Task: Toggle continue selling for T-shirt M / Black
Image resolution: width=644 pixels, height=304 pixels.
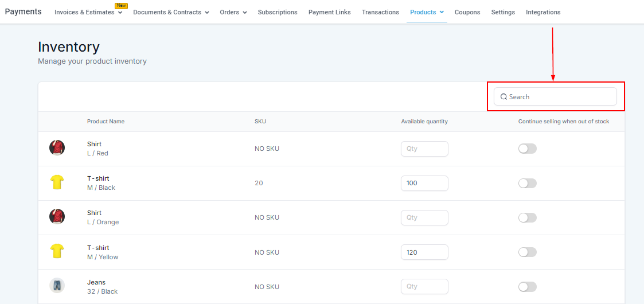Action: pyautogui.click(x=528, y=183)
